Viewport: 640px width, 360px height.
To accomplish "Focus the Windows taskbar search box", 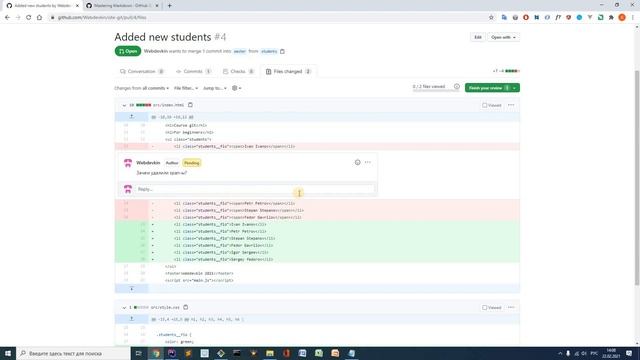I will click(73, 353).
